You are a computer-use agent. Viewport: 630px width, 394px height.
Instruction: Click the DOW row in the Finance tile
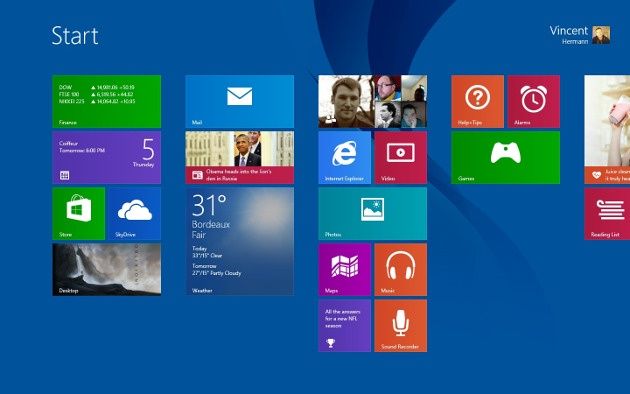97,87
